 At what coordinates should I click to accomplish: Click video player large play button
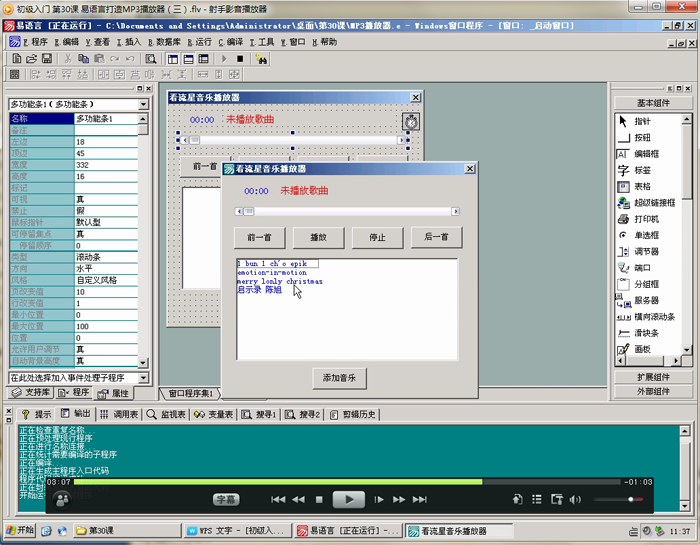coord(349,499)
